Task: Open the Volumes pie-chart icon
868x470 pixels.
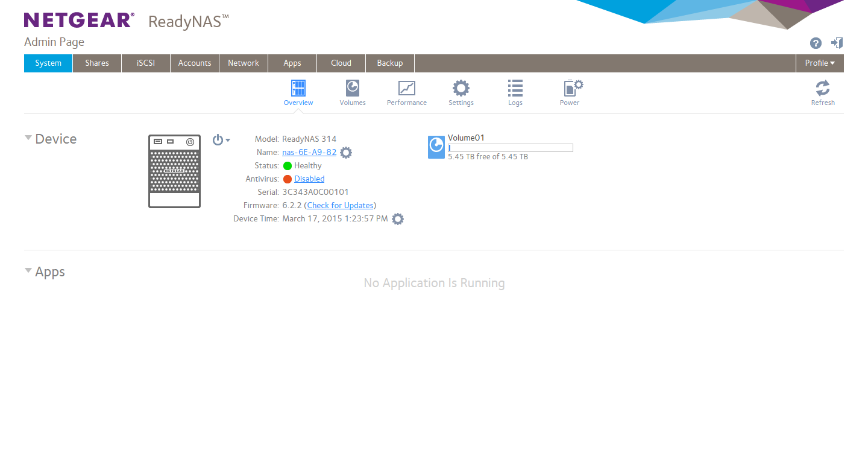Action: (x=353, y=89)
